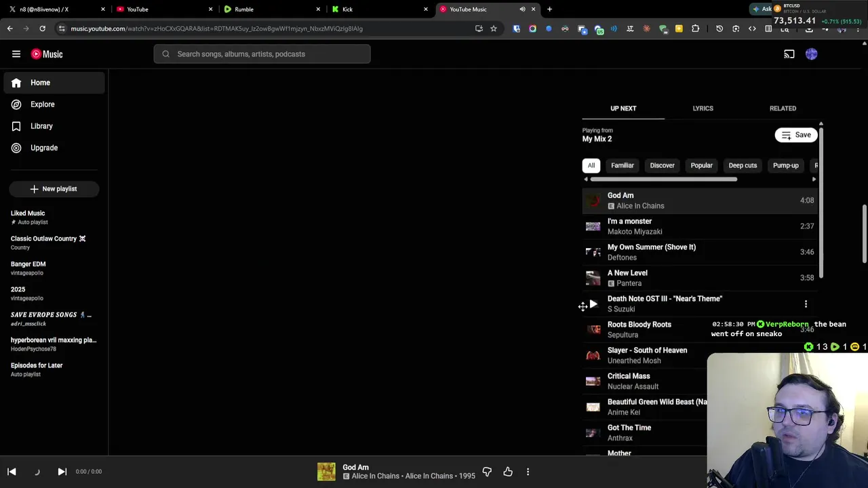Select the Discover filter chip

[662, 165]
